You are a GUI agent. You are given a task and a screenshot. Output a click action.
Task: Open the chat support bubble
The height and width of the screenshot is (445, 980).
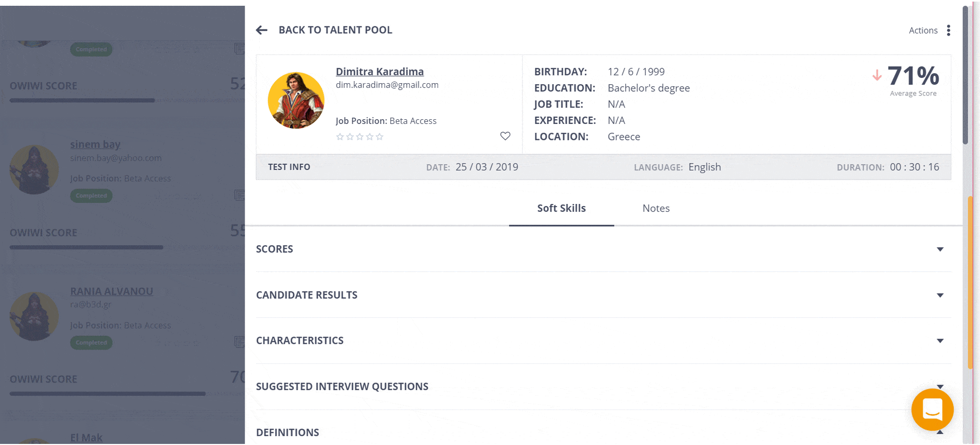[x=932, y=410]
